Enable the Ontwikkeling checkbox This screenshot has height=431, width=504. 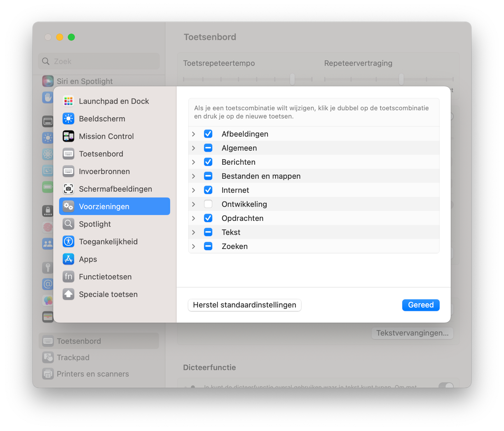208,204
